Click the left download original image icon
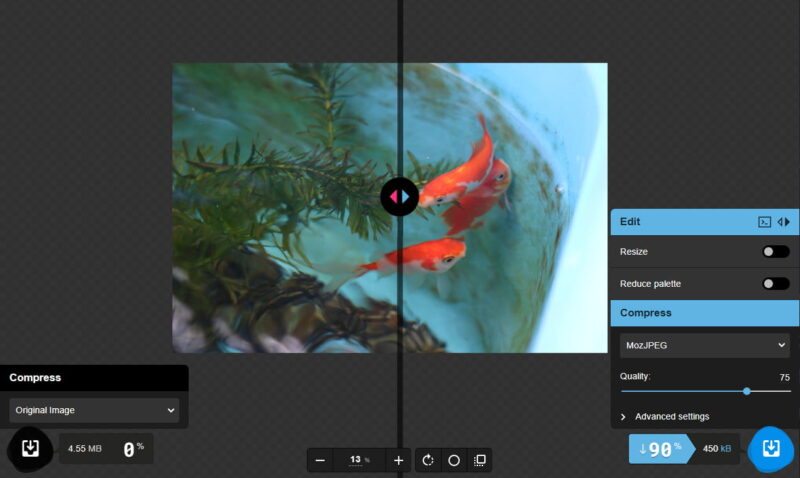800x478 pixels. click(x=30, y=448)
